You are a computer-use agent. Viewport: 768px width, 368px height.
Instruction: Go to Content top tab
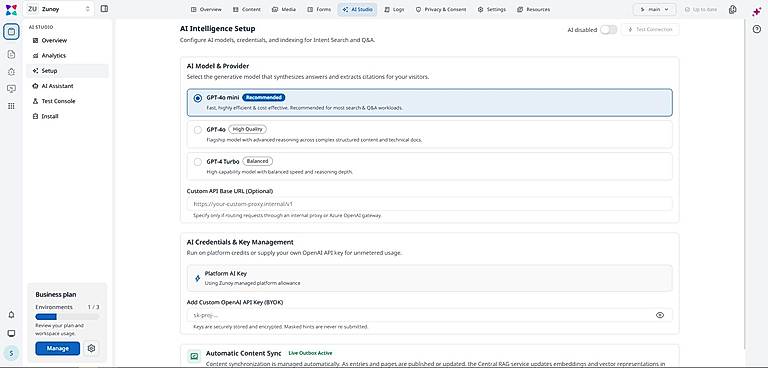247,9
